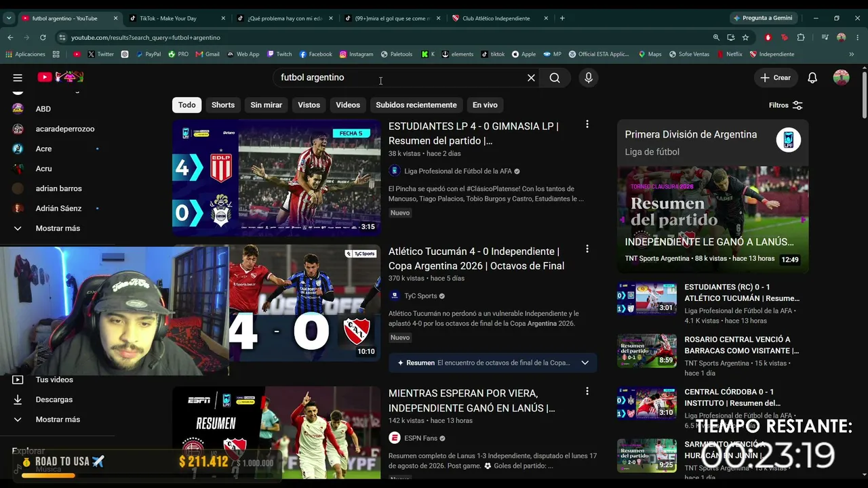Open the video titled Atlético Tucumán 4 - 0 Independiente
Image resolution: width=868 pixels, height=488 pixels.
tap(476, 258)
